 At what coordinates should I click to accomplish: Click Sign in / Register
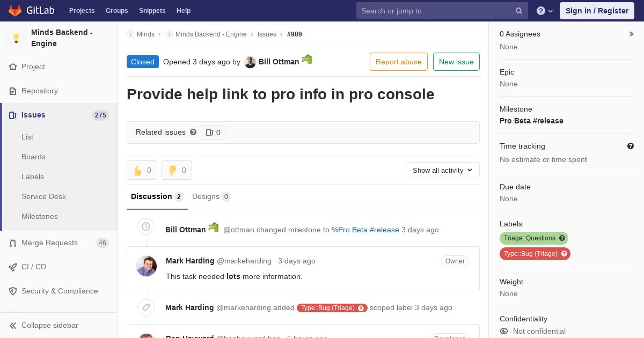[x=597, y=11]
